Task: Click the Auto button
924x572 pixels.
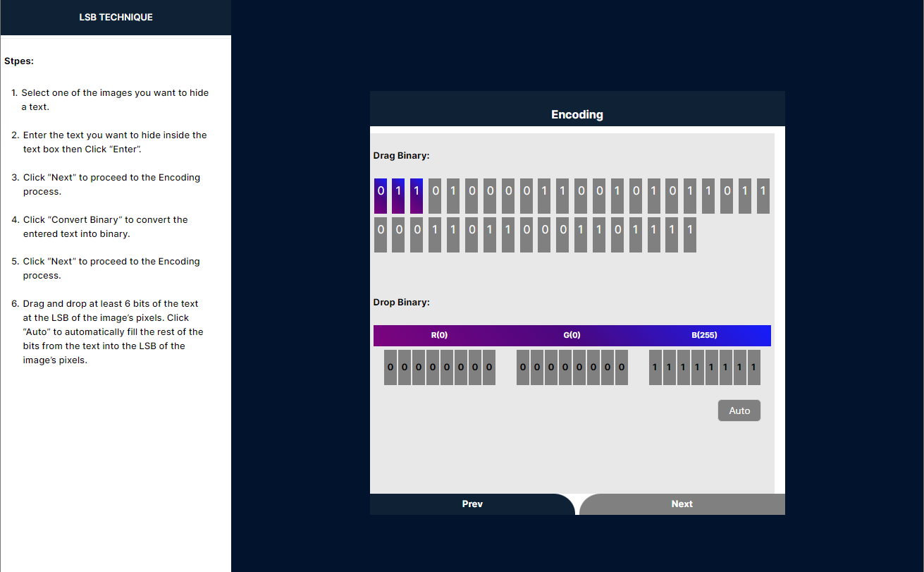Action: [x=739, y=410]
